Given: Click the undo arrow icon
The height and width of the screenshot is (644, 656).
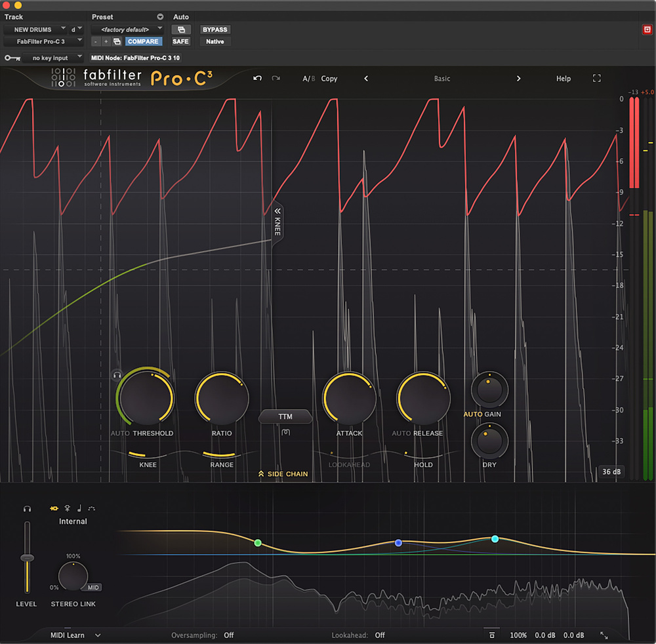Looking at the screenshot, I should (x=257, y=79).
